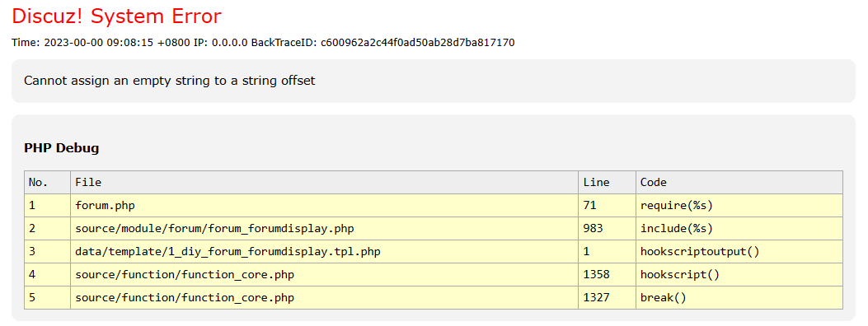The width and height of the screenshot is (868, 326).
Task: Click the line value 1 in row 3
Action: pyautogui.click(x=608, y=252)
